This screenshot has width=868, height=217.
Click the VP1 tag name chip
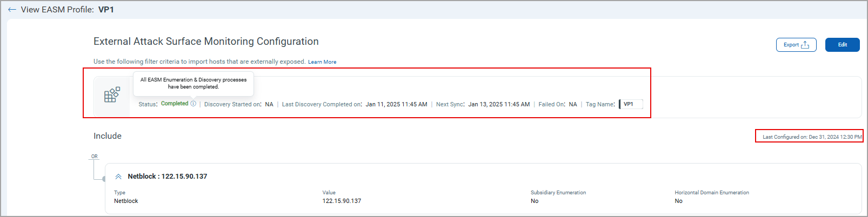coord(631,104)
